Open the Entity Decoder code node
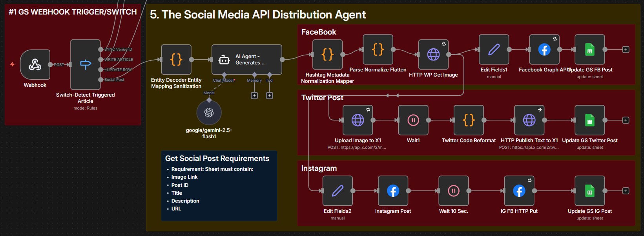The height and width of the screenshot is (236, 644). pyautogui.click(x=176, y=60)
